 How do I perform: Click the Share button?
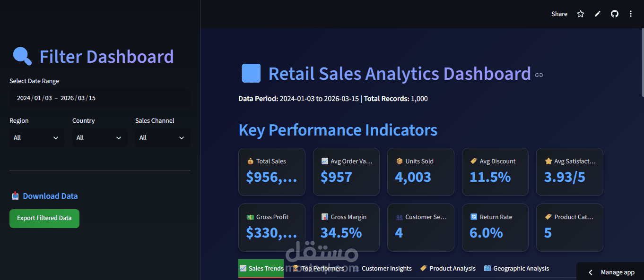[559, 14]
